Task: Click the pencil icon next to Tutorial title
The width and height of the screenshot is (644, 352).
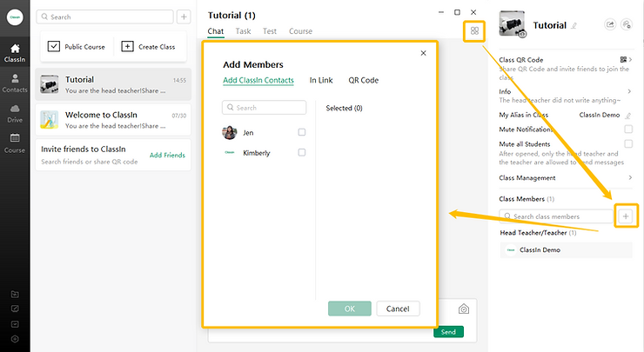Action: click(574, 26)
